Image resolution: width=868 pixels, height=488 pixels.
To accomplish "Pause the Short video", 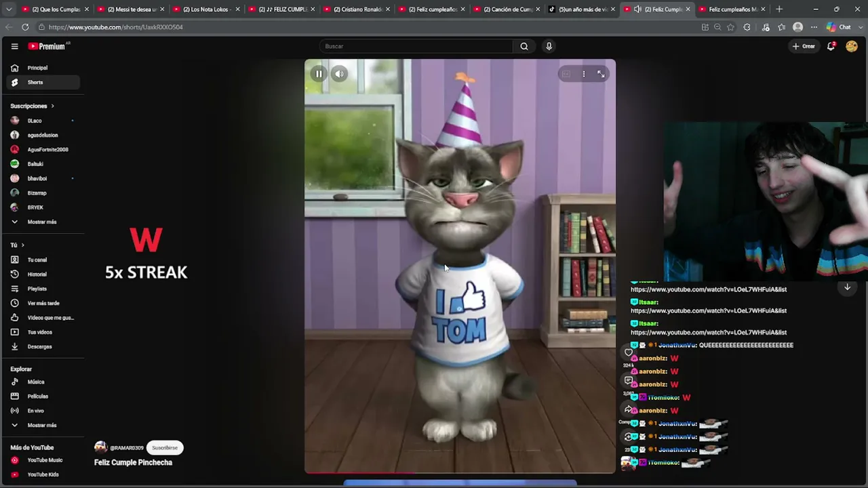I will click(318, 74).
